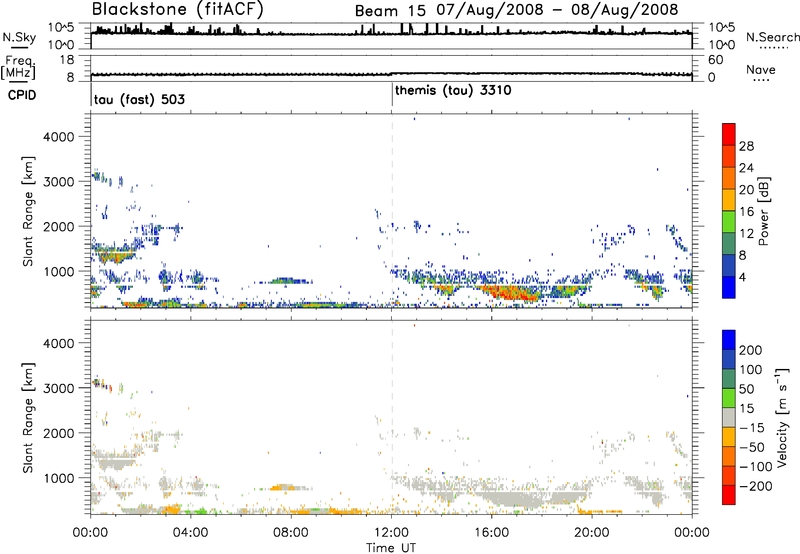Click the Freq. [MHz] axis label
This screenshot has height=554, width=800.
[x=19, y=67]
